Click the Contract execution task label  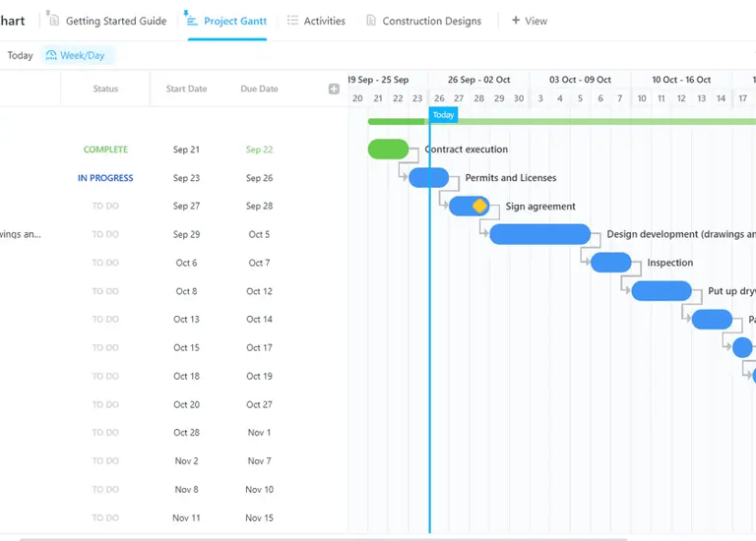pyautogui.click(x=467, y=150)
